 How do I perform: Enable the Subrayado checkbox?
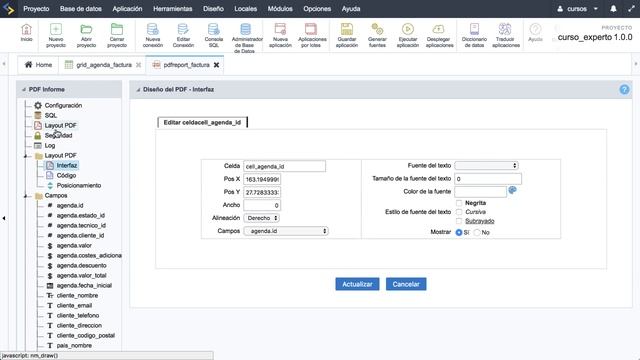click(459, 221)
